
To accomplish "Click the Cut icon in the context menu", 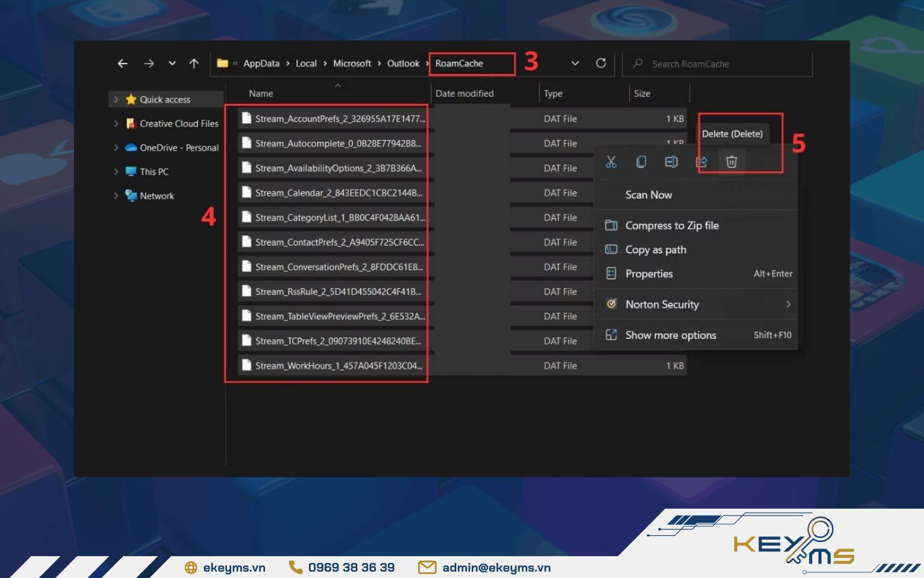I will point(612,162).
